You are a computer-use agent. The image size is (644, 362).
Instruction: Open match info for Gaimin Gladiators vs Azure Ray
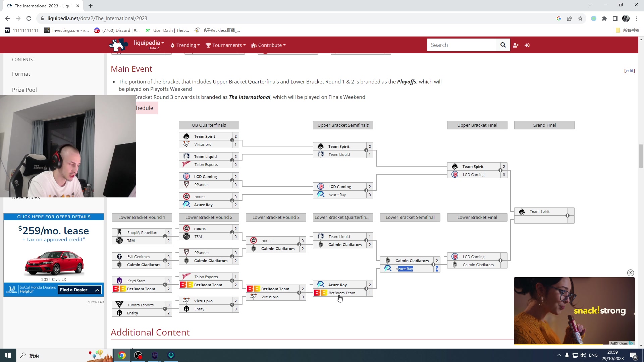(433, 264)
